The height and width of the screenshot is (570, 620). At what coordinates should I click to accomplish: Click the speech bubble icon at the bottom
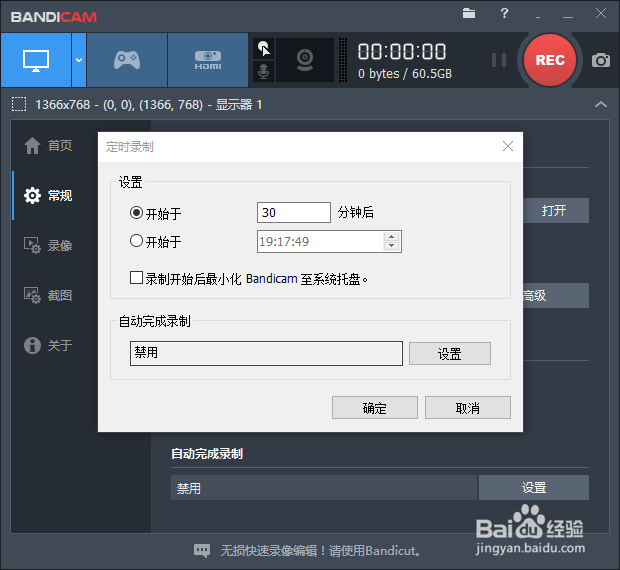(202, 550)
